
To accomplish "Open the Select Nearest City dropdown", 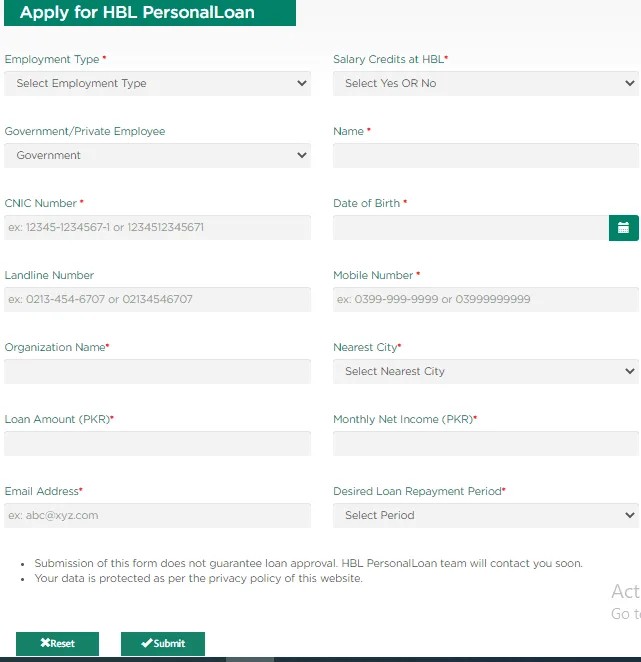I will click(486, 372).
